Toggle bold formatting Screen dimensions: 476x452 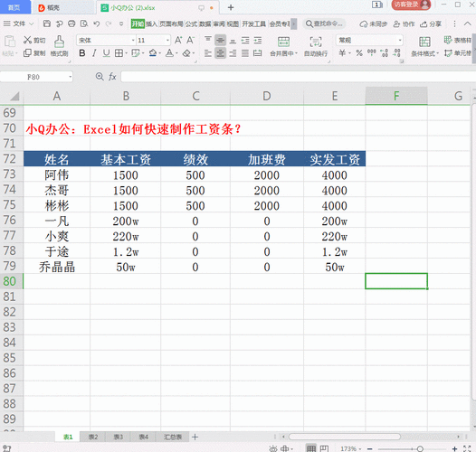pos(82,53)
